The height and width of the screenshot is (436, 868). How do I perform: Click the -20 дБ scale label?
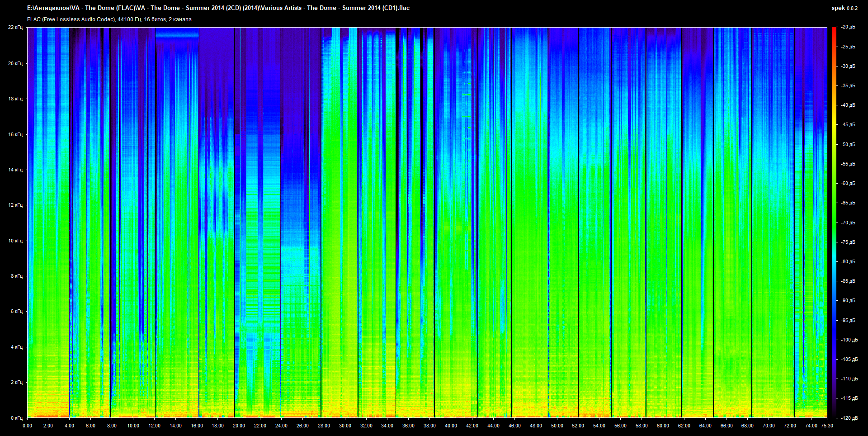[x=848, y=27]
